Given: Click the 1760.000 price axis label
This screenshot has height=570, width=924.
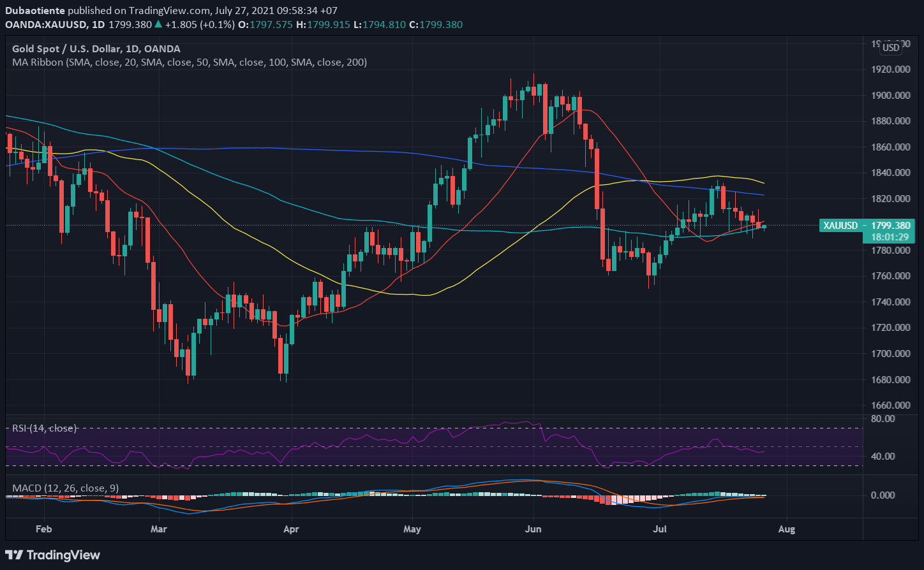Looking at the screenshot, I should click(890, 276).
